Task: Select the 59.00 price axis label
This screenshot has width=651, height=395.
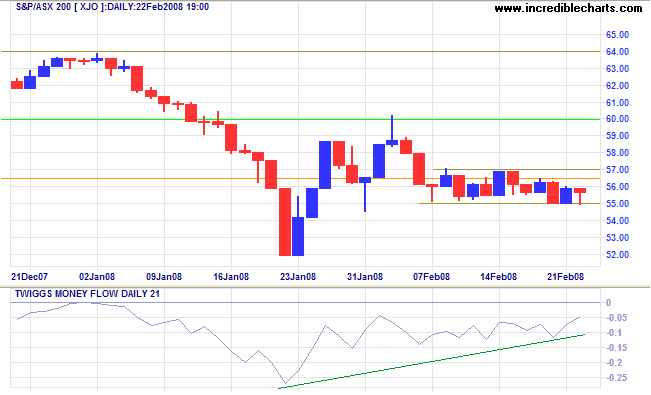Action: [617, 136]
